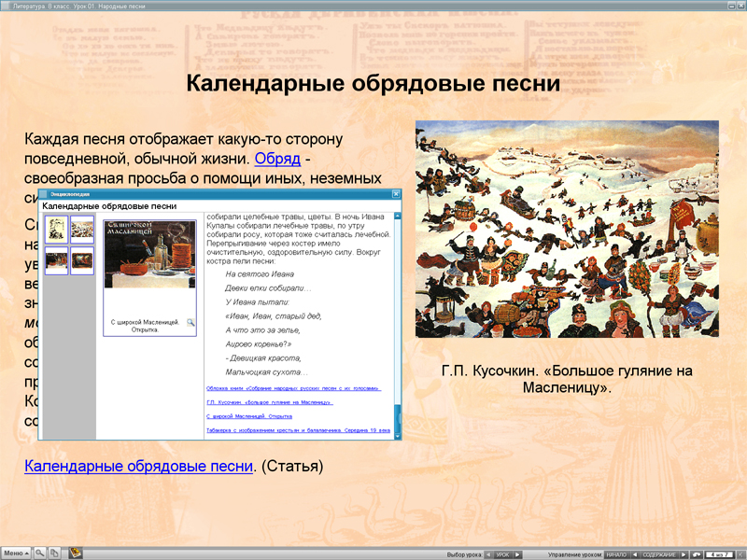Click the УРОК selector in Выбор урока
Image resolution: width=747 pixels, height=560 pixels.
tap(502, 553)
